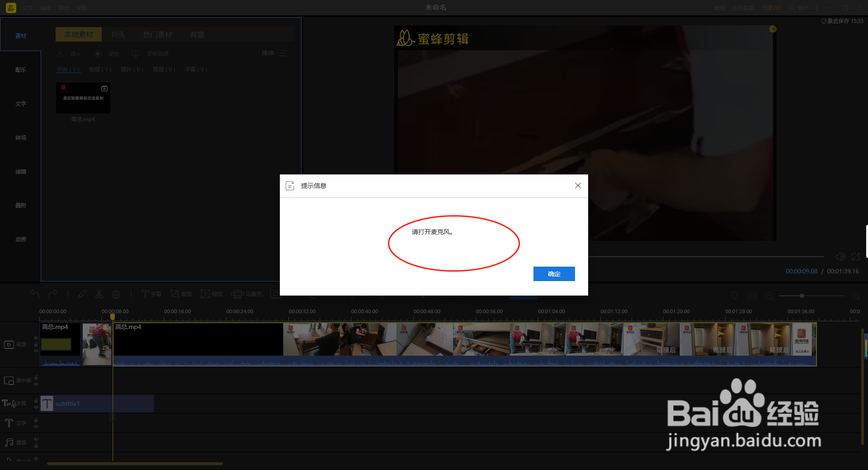Switch to 片头 tab
The width and height of the screenshot is (868, 470).
coord(118,35)
